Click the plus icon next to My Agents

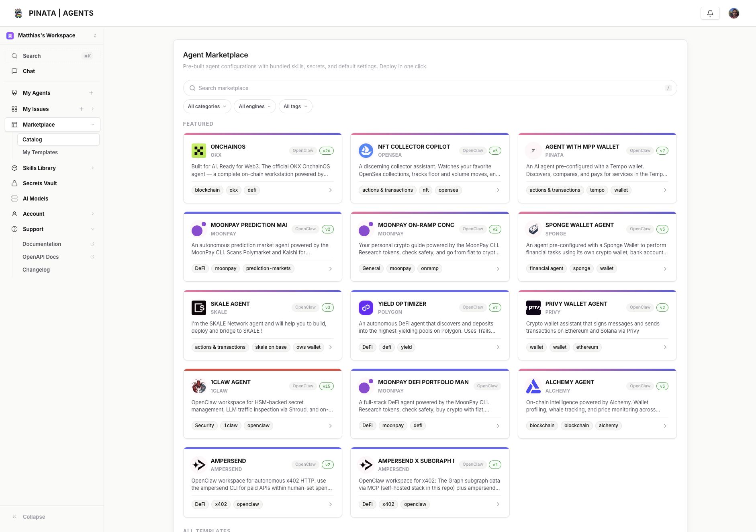pos(91,93)
